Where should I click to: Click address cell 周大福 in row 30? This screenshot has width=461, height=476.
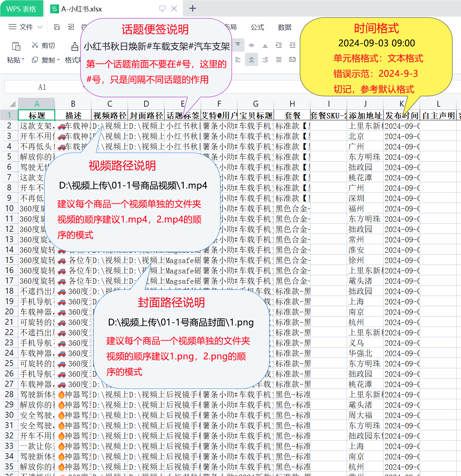[x=365, y=415]
